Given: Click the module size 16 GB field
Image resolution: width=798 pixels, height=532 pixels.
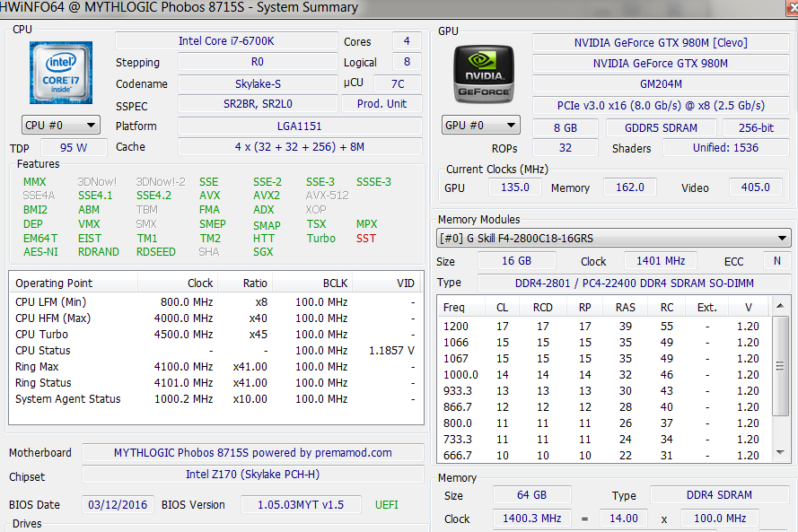Looking at the screenshot, I should click(516, 261).
